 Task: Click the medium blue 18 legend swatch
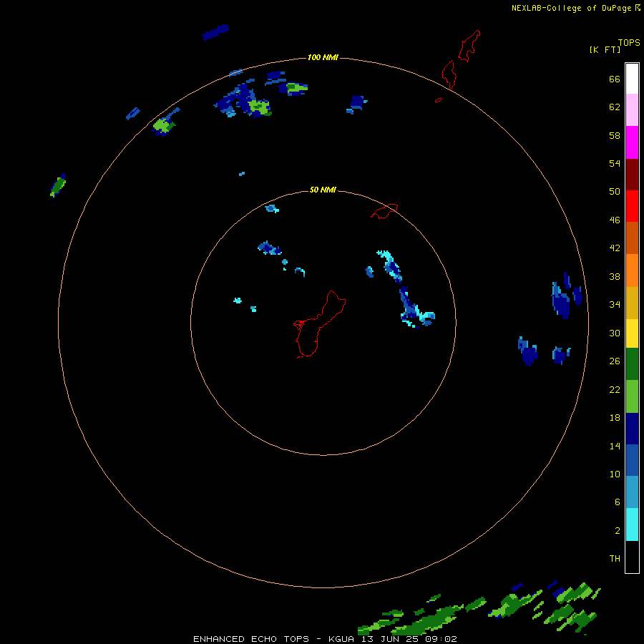tap(632, 460)
